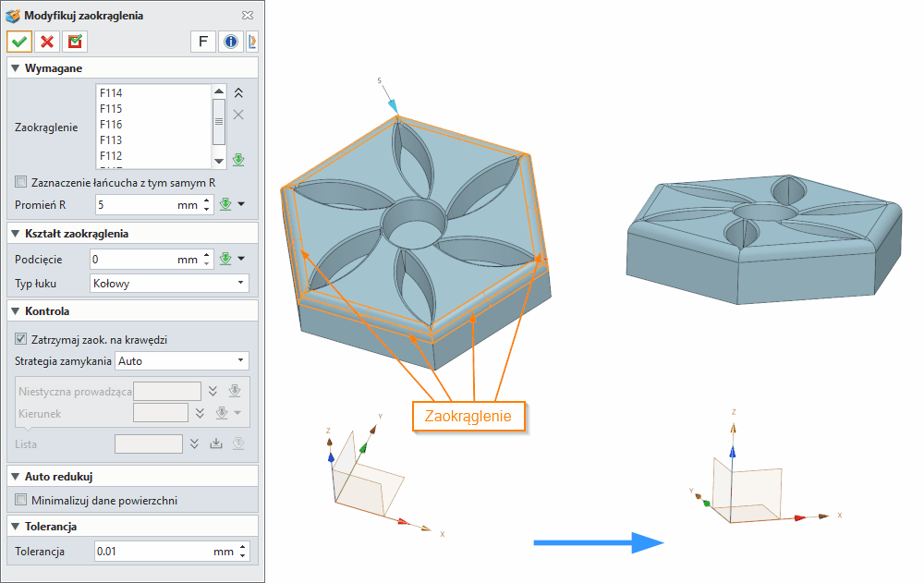The width and height of the screenshot is (924, 583).
Task: Check 'Minimalizuj dane powierzchni'
Action: [x=20, y=500]
